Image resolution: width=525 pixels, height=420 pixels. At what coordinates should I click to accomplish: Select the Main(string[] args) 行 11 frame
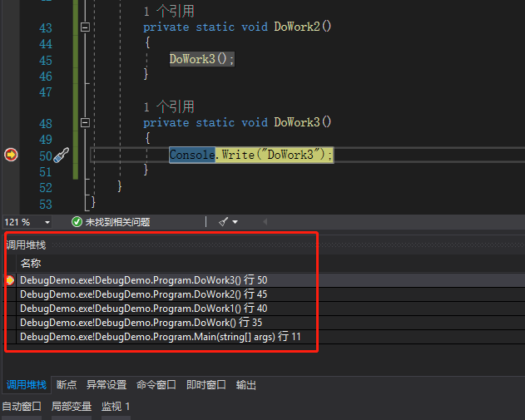[160, 337]
